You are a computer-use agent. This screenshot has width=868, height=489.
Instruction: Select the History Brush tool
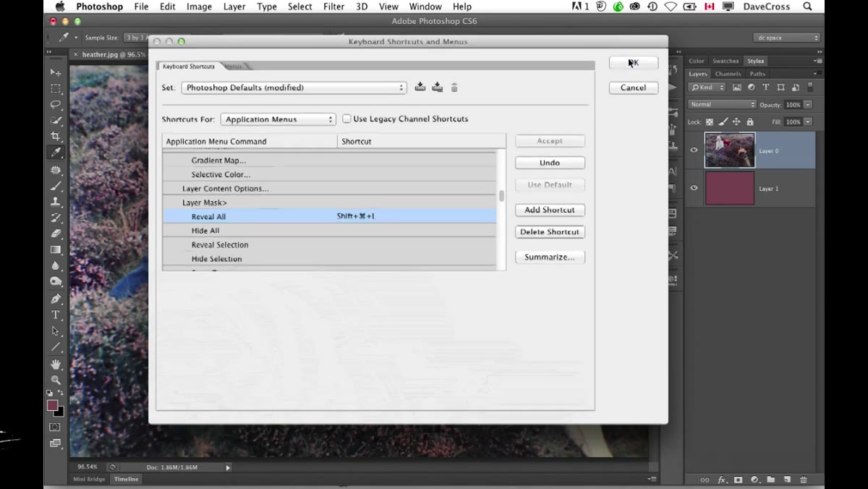click(56, 218)
